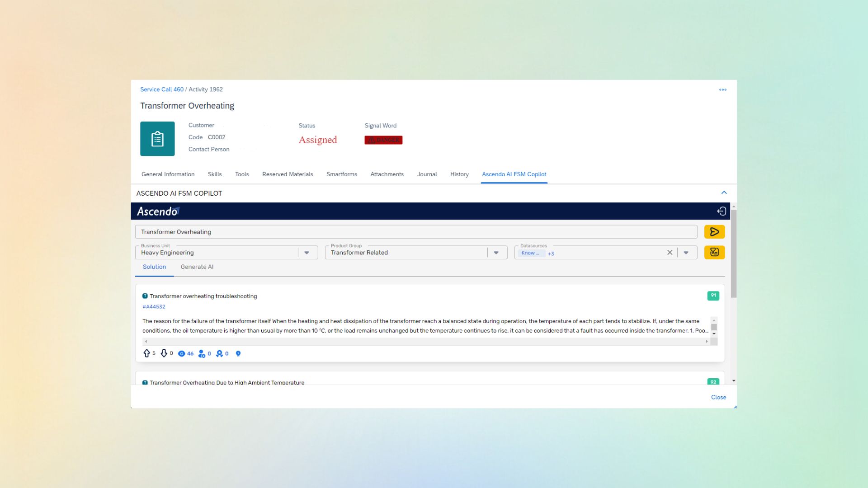Click the eye views icon showing 46

click(182, 354)
